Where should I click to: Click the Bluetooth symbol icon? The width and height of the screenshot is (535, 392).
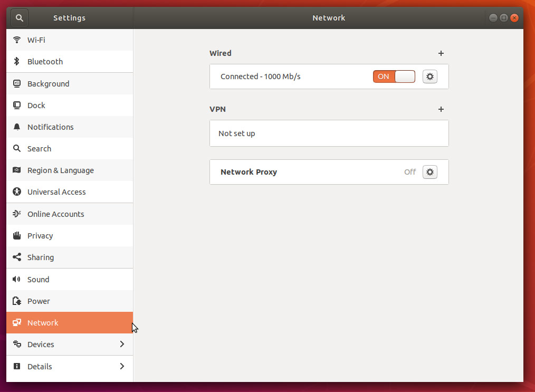[17, 61]
